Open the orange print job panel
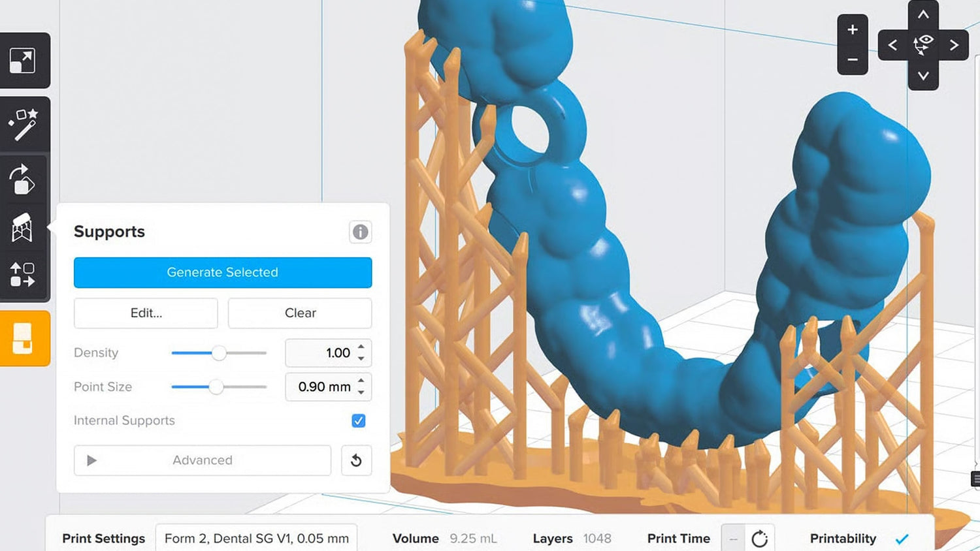980x551 pixels. 24,339
